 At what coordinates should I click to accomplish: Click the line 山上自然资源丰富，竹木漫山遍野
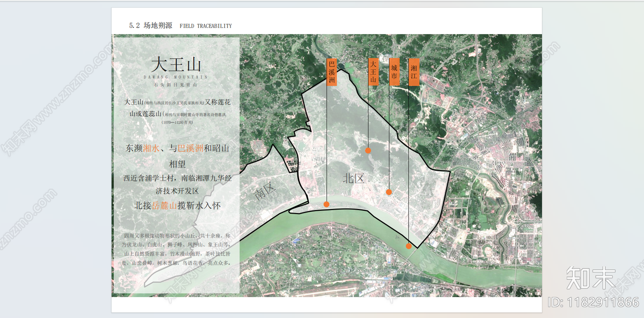click(x=177, y=254)
